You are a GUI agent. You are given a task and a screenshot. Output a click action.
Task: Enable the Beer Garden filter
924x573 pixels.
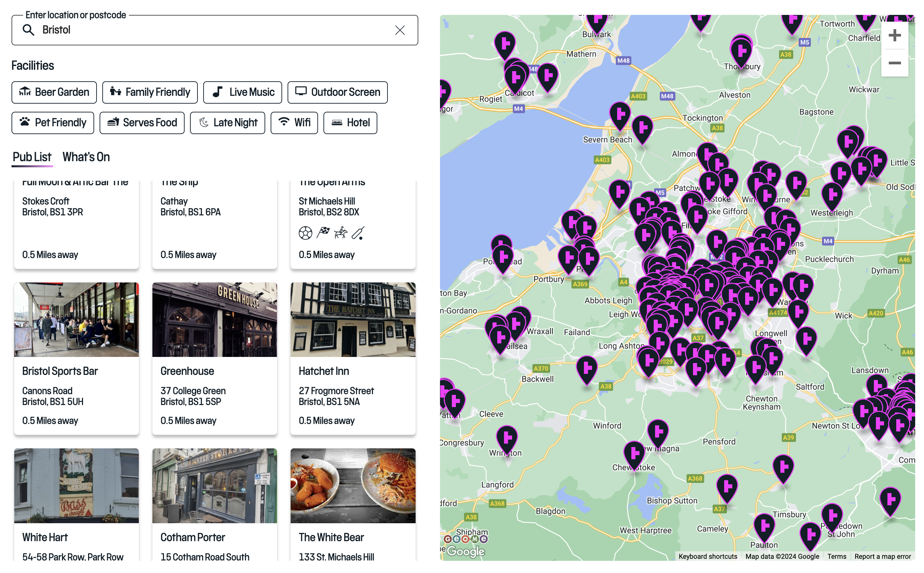[54, 92]
